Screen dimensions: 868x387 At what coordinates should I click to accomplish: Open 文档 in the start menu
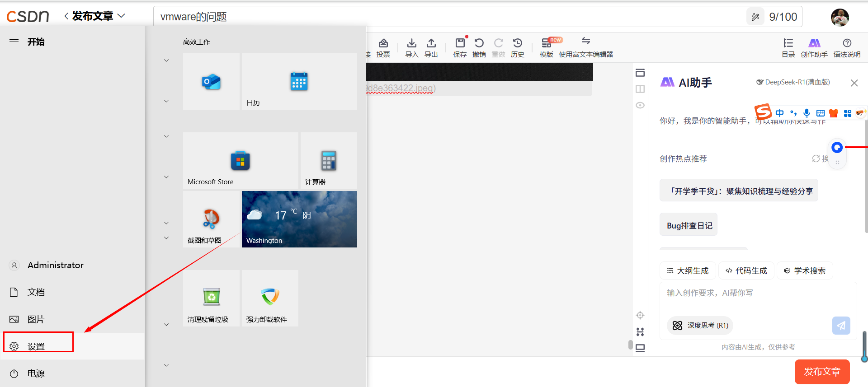coord(72,292)
